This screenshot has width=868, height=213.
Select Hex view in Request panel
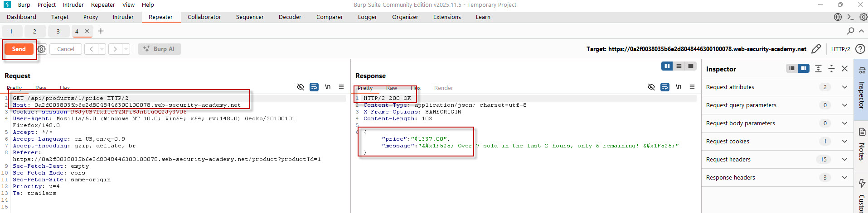click(65, 88)
